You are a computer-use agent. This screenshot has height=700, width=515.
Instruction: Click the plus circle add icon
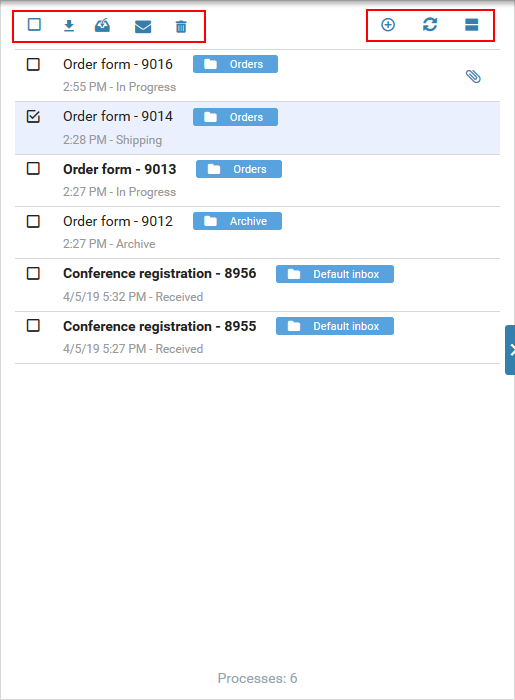(388, 25)
